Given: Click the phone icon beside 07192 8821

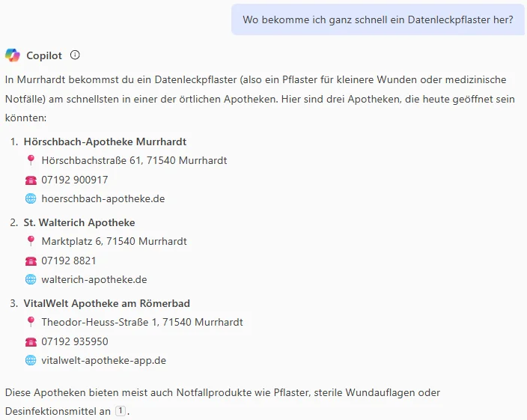Looking at the screenshot, I should (x=31, y=261).
